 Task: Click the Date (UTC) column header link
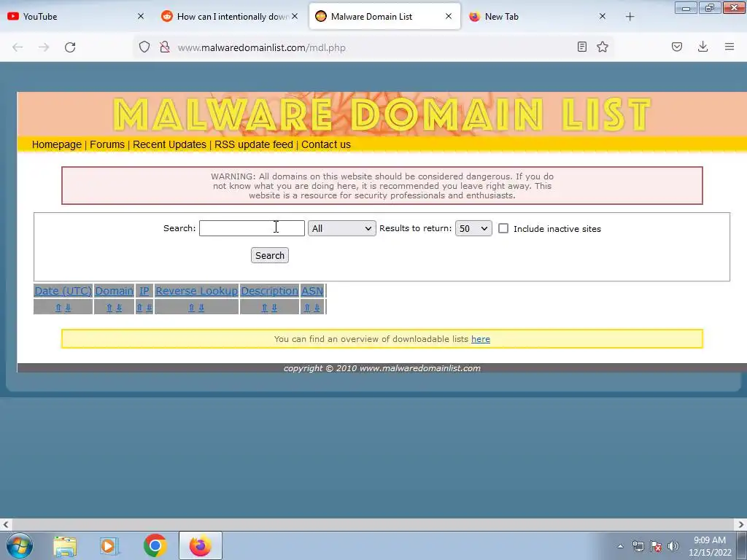[x=63, y=291]
